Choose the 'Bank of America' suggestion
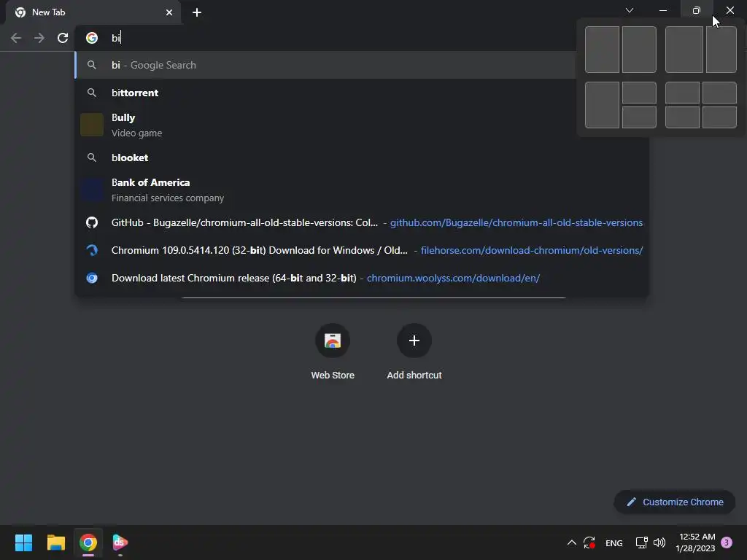This screenshot has width=747, height=560. tap(362, 190)
